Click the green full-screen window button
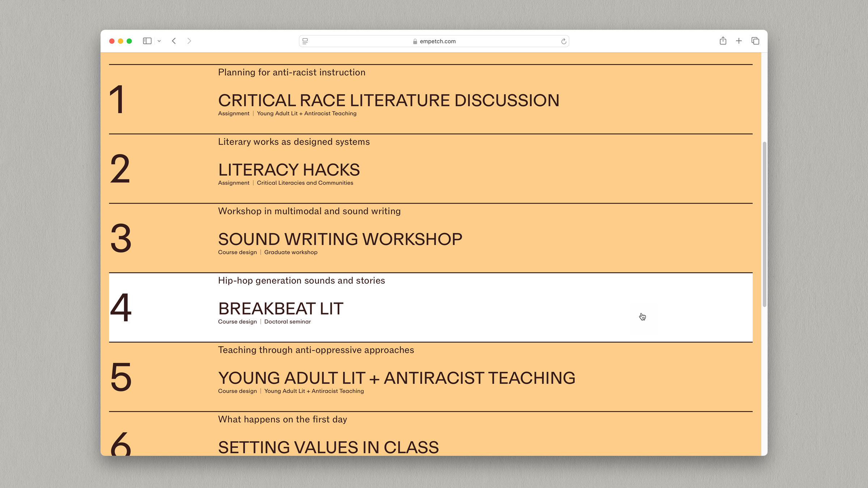This screenshot has height=488, width=868. pyautogui.click(x=129, y=41)
